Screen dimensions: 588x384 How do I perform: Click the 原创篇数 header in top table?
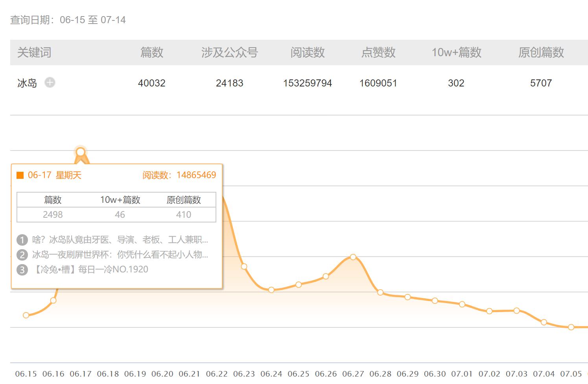[x=541, y=52]
